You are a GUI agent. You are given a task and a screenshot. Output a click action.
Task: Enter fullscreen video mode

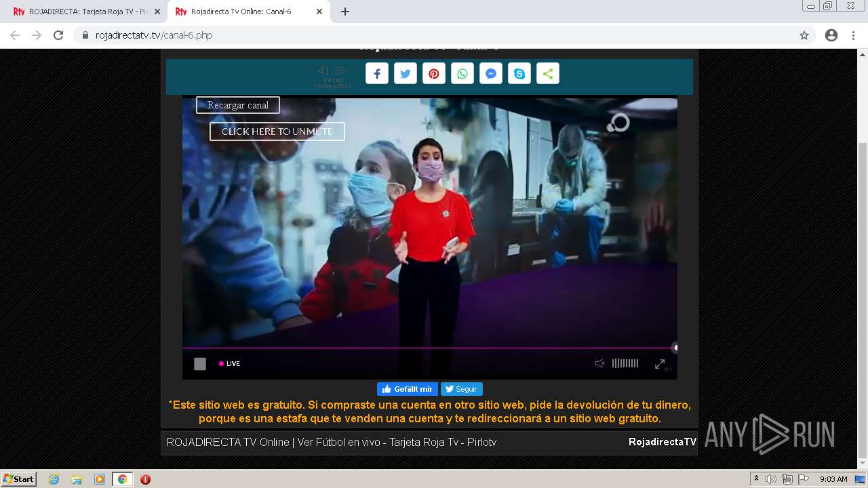click(x=660, y=364)
